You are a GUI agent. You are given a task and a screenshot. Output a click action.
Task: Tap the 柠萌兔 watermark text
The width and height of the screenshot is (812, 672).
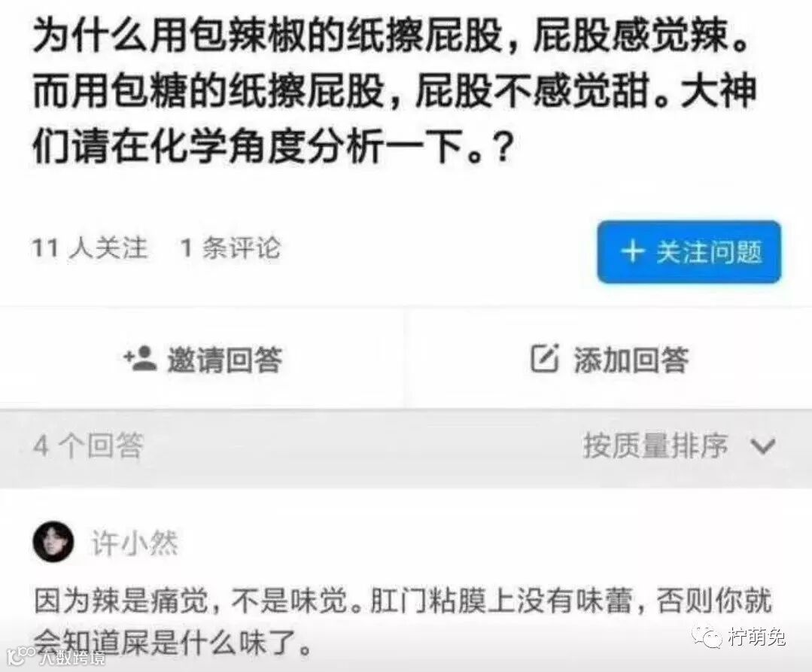coord(757,637)
